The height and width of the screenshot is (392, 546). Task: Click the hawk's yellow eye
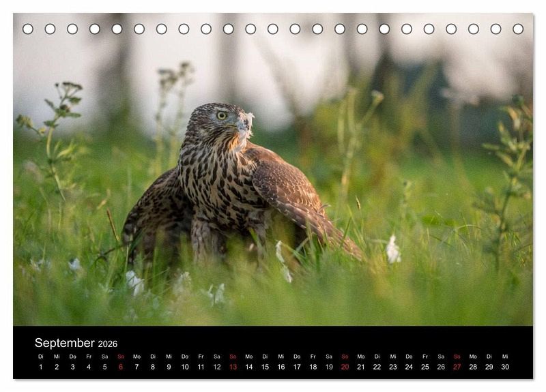pos(221,115)
